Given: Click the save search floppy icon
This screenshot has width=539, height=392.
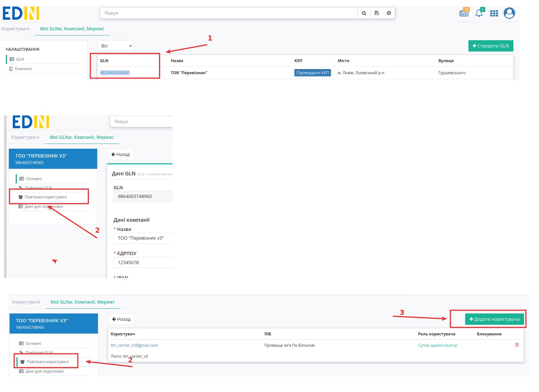Looking at the screenshot, I should [x=376, y=13].
